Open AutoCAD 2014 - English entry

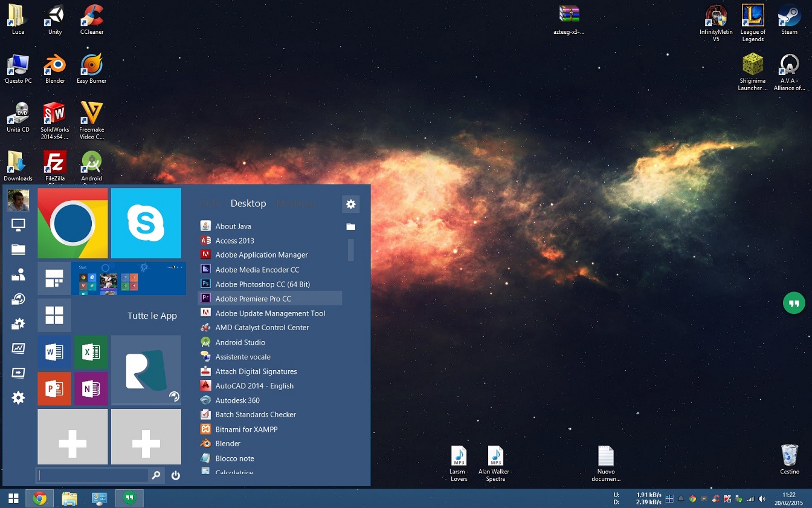tap(254, 386)
